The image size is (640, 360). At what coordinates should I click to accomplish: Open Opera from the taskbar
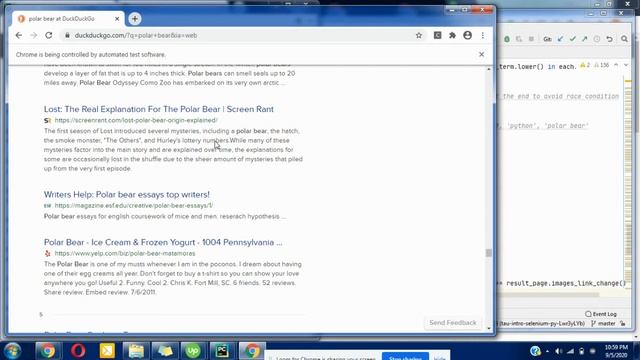78,351
